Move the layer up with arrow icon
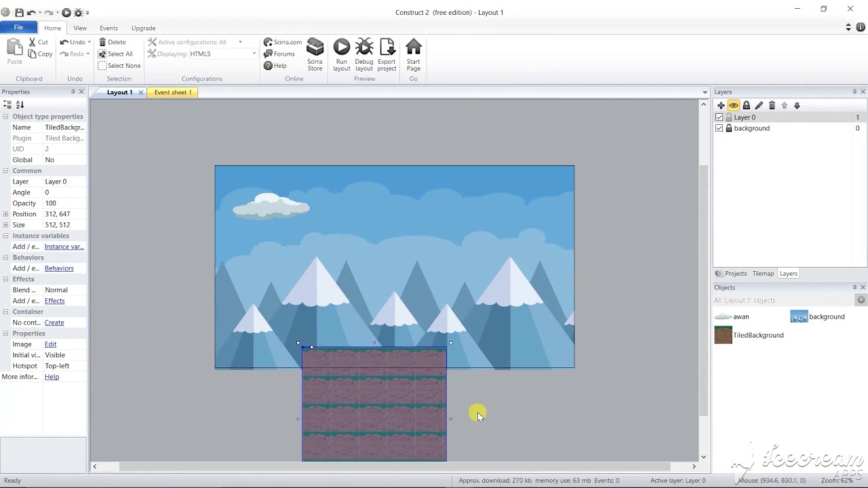Image resolution: width=868 pixels, height=488 pixels. [785, 106]
